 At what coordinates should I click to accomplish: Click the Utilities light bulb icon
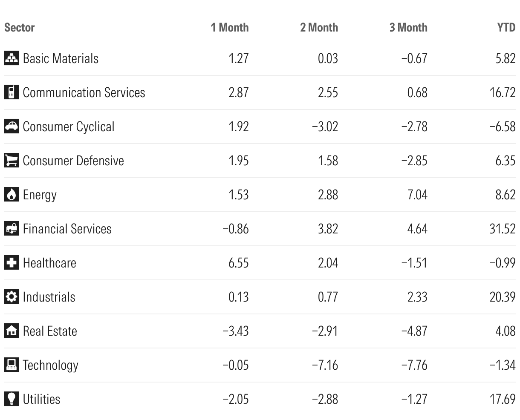pos(12,399)
